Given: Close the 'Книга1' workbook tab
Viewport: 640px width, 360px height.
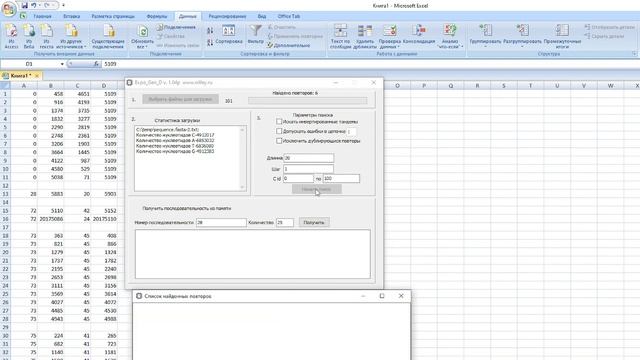Looking at the screenshot, I should coord(37,76).
